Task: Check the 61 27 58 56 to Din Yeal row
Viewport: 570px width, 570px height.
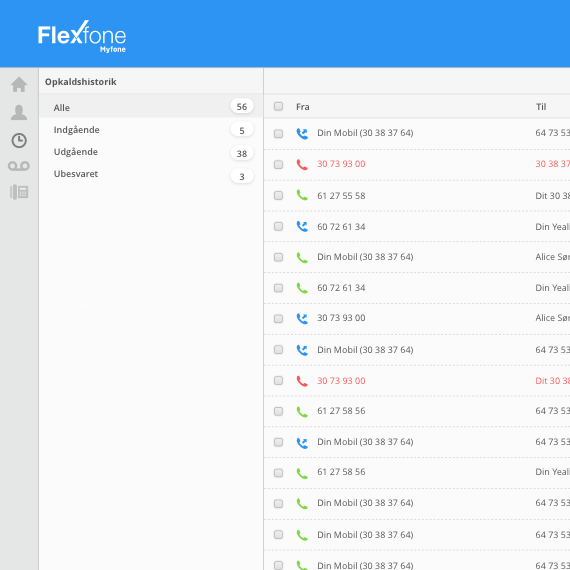Action: [x=278, y=473]
